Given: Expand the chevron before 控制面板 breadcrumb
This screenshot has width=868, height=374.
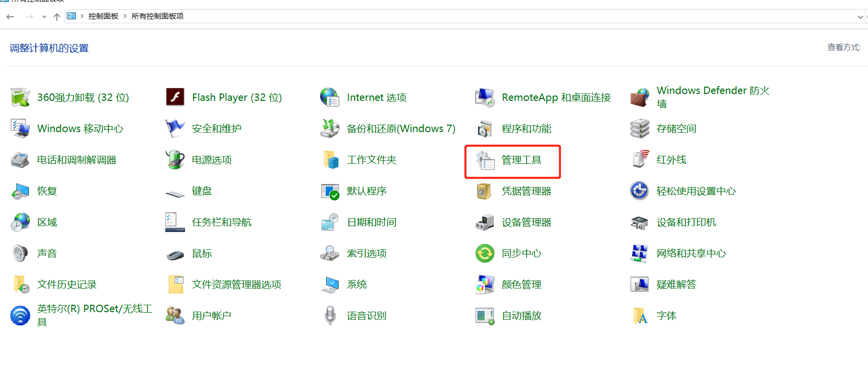Looking at the screenshot, I should click(82, 16).
